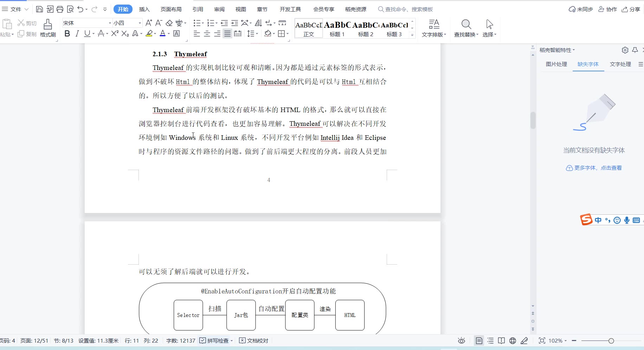Viewport: 644px width, 350px height.
Task: Toggle bold formatting with B button
Action: 67,33
